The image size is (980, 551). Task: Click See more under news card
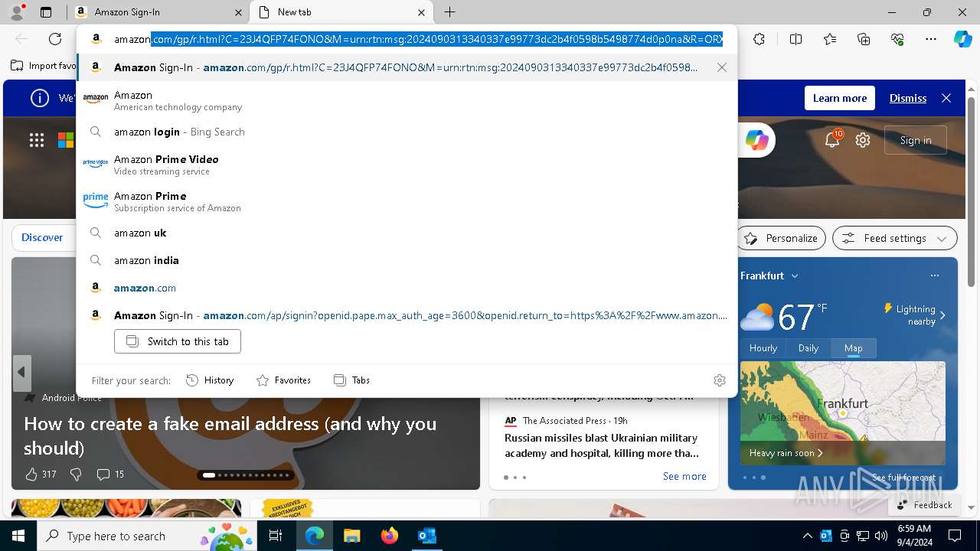point(684,476)
